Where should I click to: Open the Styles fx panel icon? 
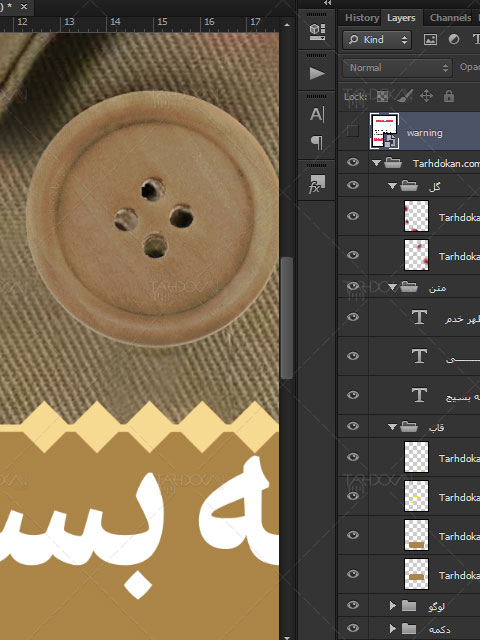(317, 184)
